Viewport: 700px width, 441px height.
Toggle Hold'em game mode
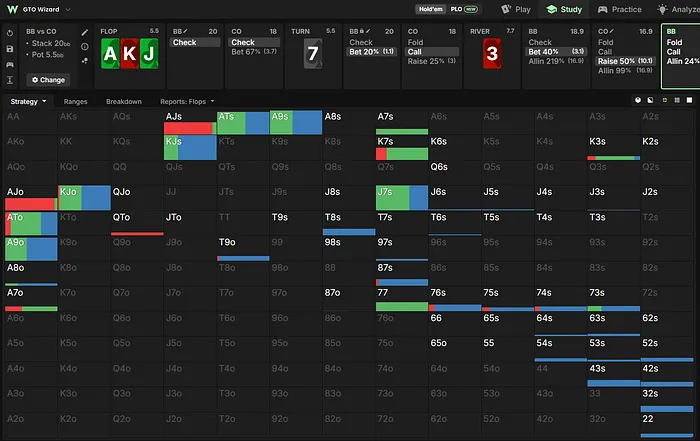[430, 9]
